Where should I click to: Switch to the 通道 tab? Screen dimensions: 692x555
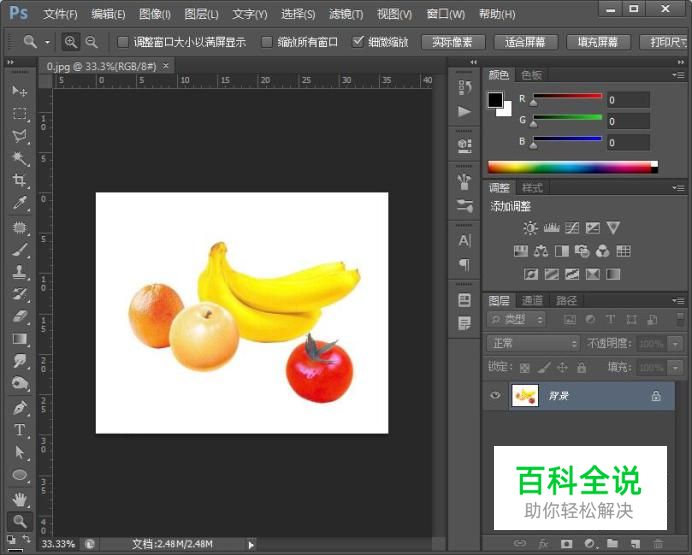pyautogui.click(x=532, y=300)
